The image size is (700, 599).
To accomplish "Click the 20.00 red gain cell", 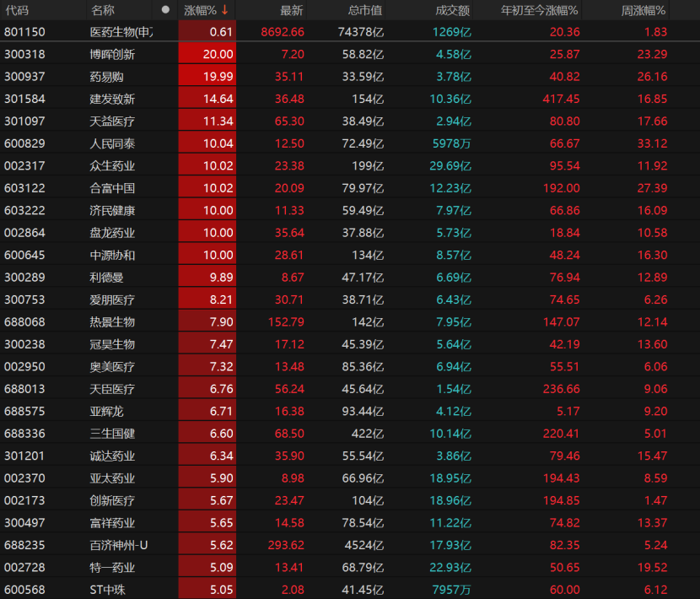I will coord(218,54).
